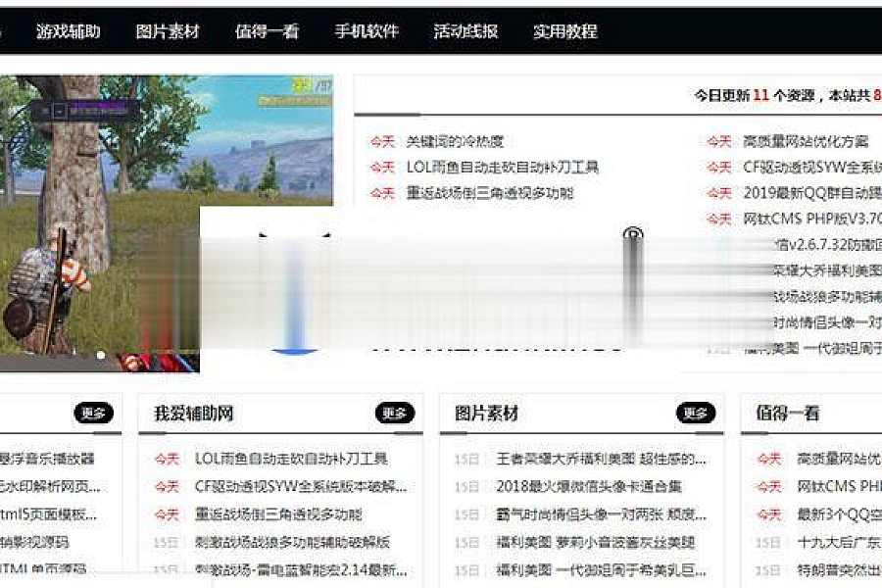882x588 pixels.
Task: Open the 刺激战场-雷电蓝智能宏2.14最新 link
Action: (x=301, y=570)
